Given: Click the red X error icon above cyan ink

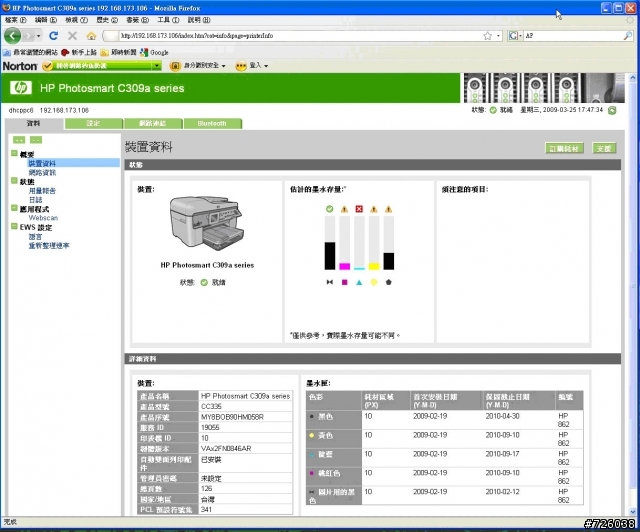Looking at the screenshot, I should [x=359, y=209].
